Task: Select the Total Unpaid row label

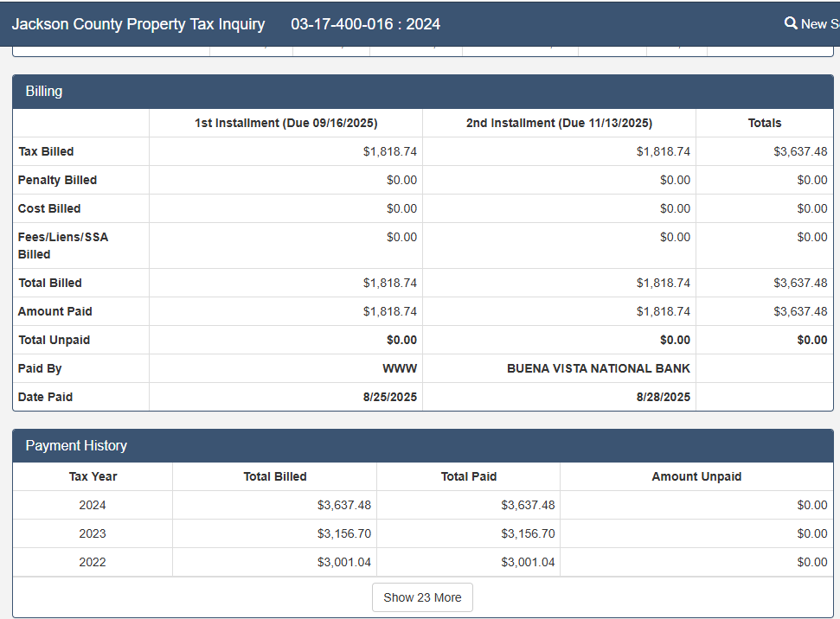Action: point(54,340)
